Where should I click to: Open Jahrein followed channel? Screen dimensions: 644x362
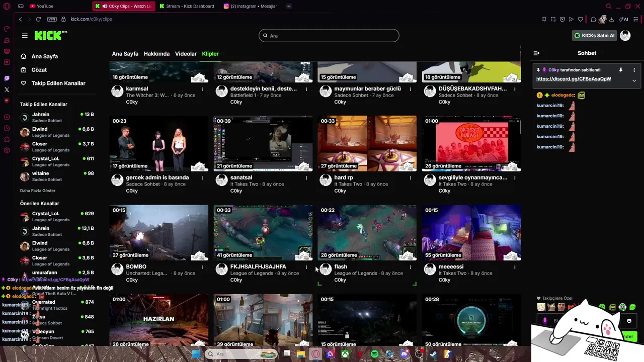pos(56,117)
